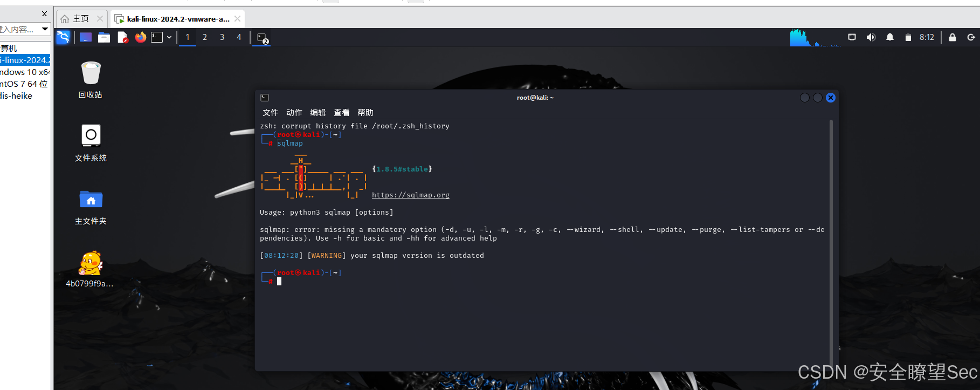
Task: Switch to workspace 4
Action: [x=239, y=37]
